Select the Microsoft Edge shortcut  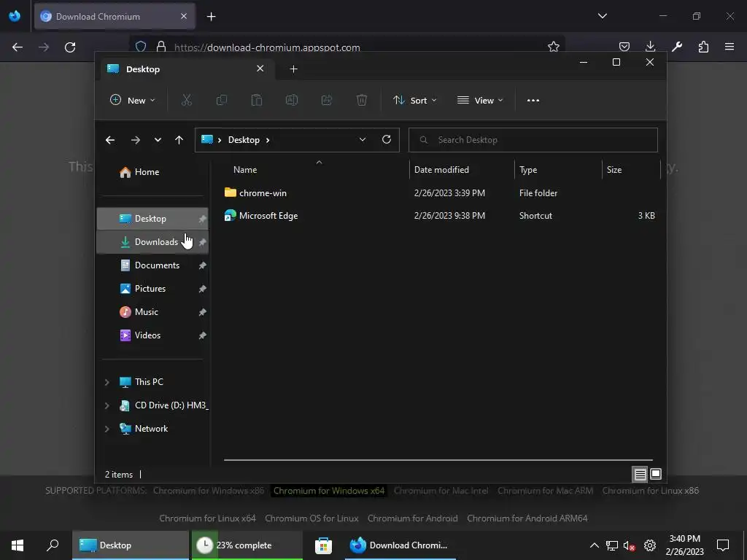(268, 216)
